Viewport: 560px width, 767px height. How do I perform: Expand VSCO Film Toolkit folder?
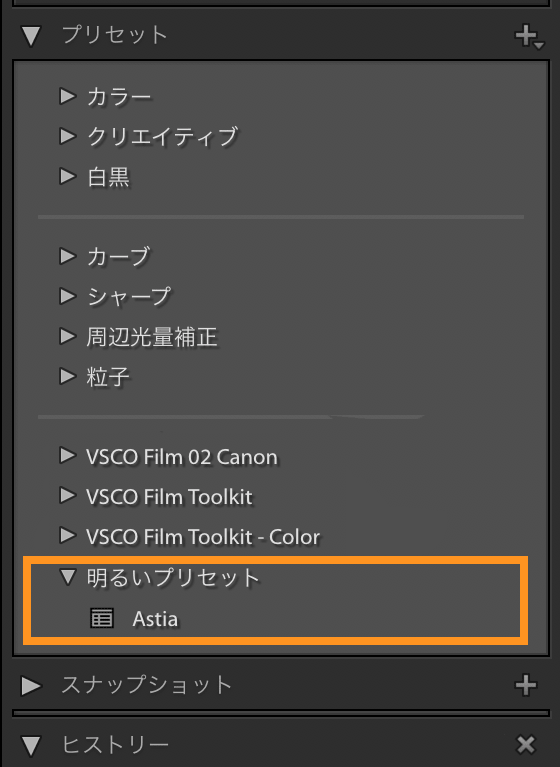[x=67, y=496]
